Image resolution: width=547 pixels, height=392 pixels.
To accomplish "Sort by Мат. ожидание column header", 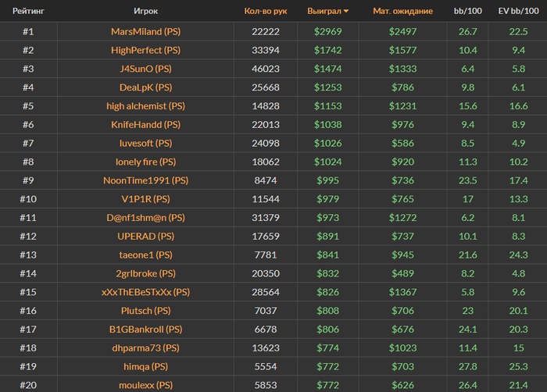I will tap(403, 12).
